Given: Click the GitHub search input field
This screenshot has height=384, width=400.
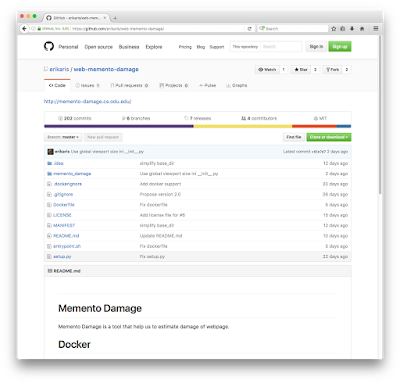Looking at the screenshot, I should click(x=281, y=47).
